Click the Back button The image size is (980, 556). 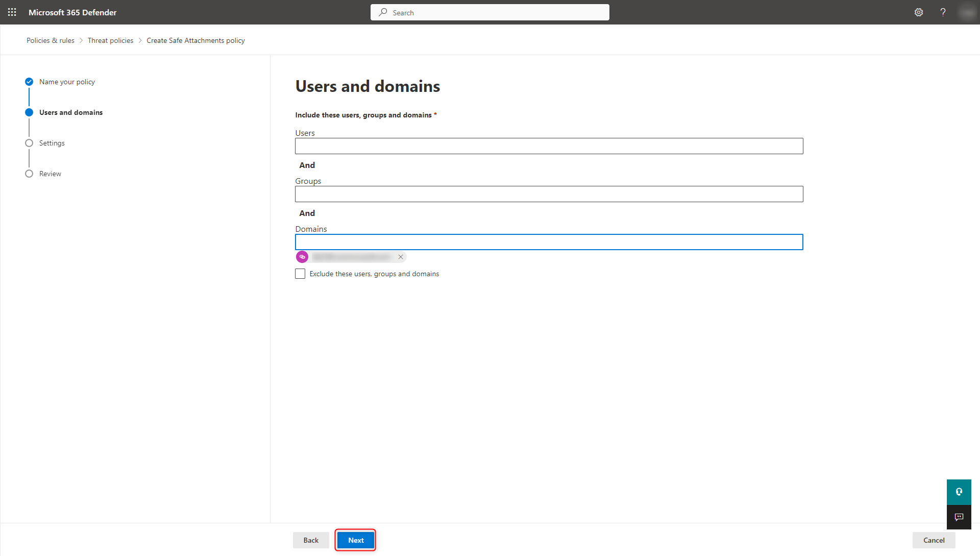[x=311, y=540]
